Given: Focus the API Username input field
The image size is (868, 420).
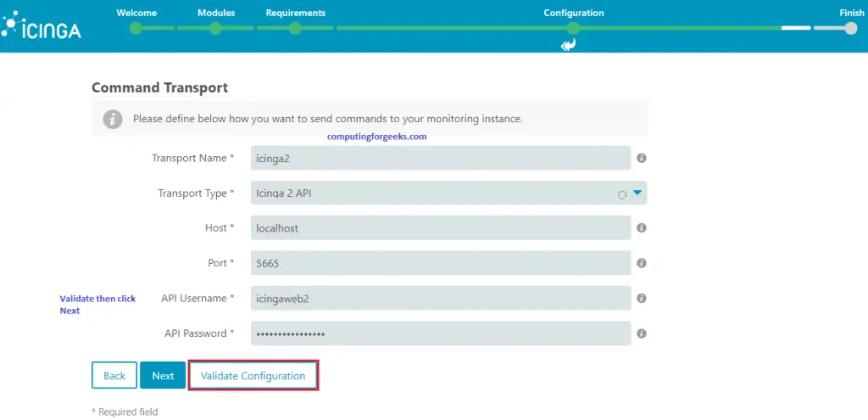Looking at the screenshot, I should (x=441, y=298).
